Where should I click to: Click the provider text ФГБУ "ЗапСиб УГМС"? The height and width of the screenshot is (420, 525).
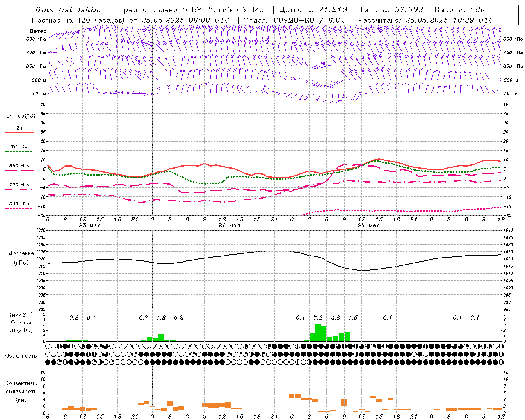click(225, 10)
